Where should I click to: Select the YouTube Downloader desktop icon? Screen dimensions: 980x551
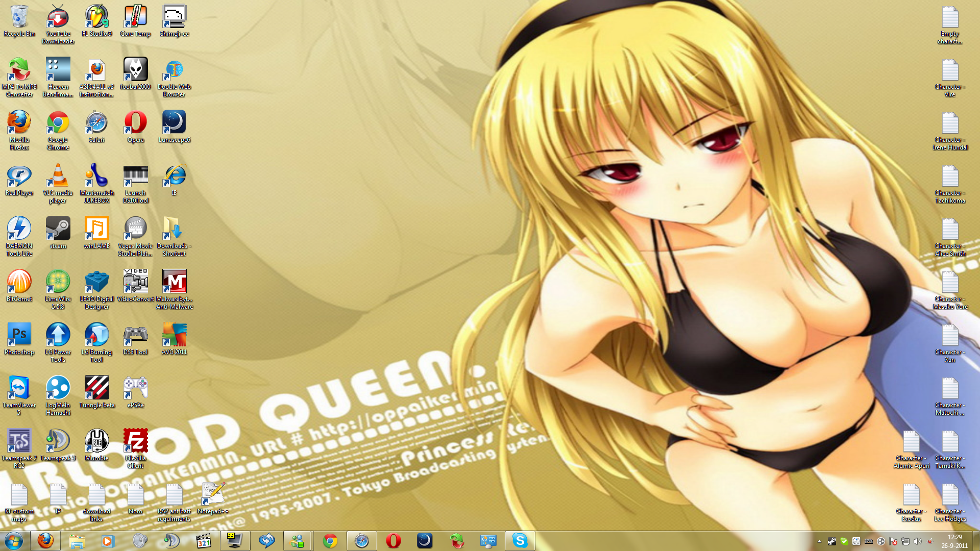[x=58, y=25]
